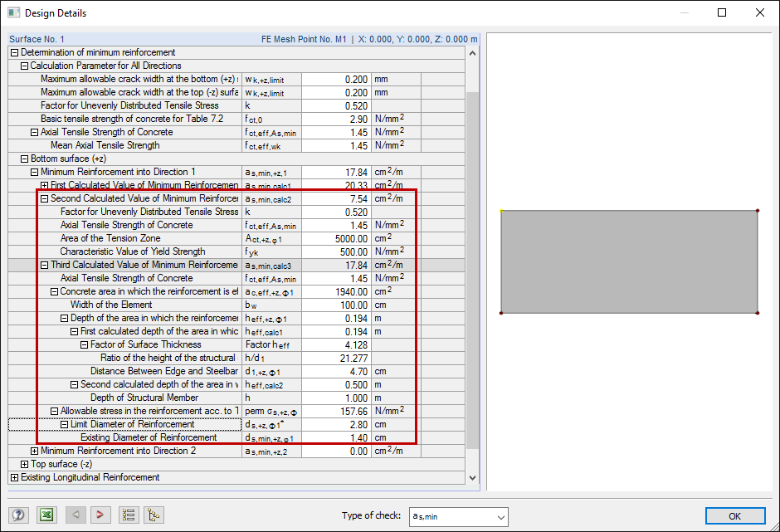Image resolution: width=780 pixels, height=532 pixels.
Task: Click the Design Details window title bar icon
Action: click(x=12, y=12)
